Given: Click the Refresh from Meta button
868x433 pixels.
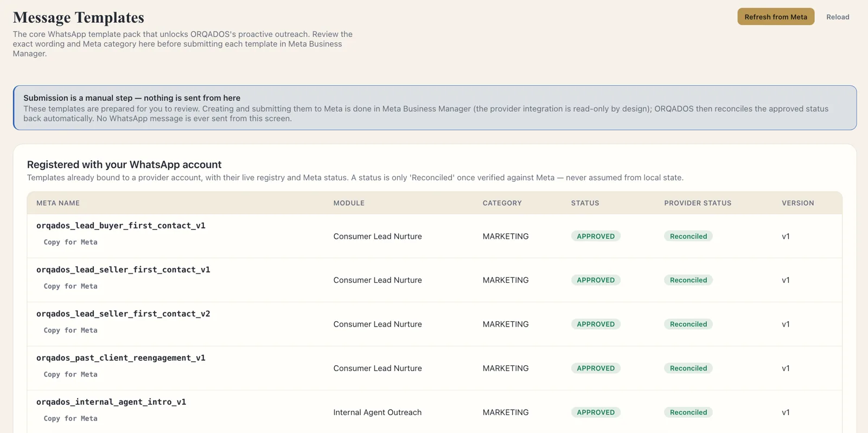Looking at the screenshot, I should 775,17.
